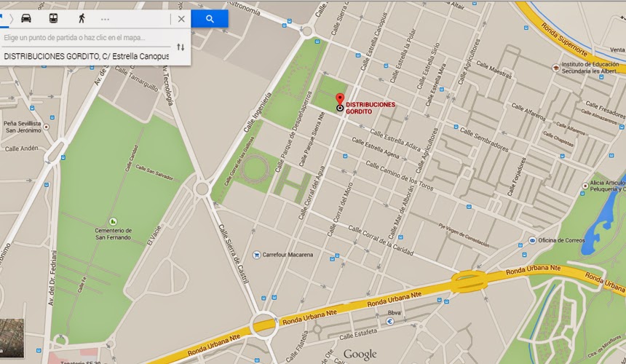The height and width of the screenshot is (364, 626).
Task: Select the driving directions car icon
Action: click(26, 18)
